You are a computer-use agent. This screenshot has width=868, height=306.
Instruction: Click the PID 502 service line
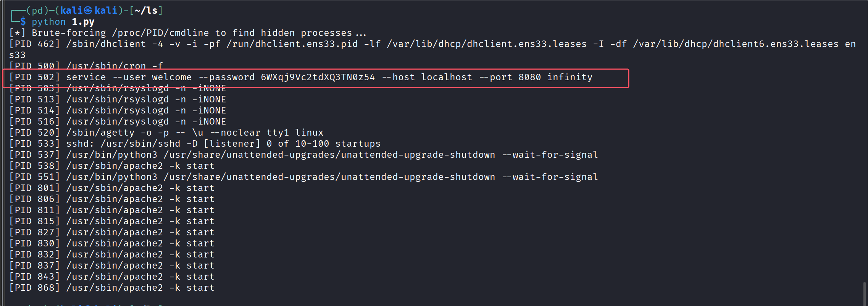(301, 77)
